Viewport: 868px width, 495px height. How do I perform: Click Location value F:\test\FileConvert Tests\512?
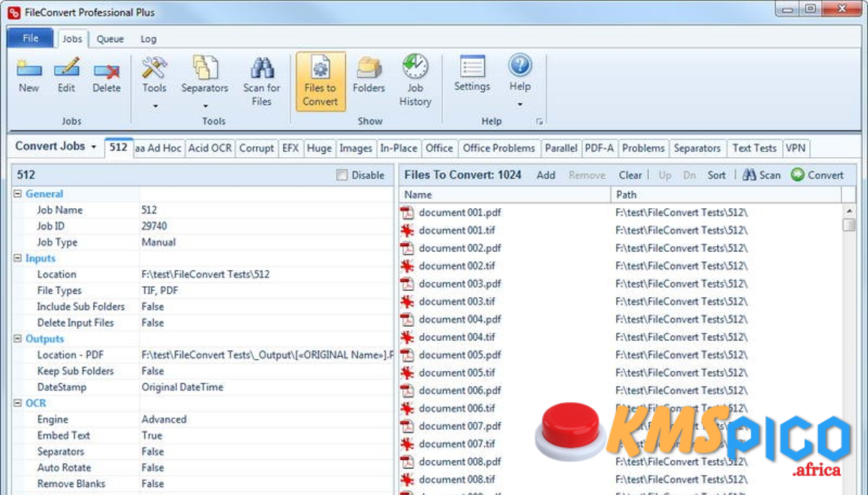205,275
